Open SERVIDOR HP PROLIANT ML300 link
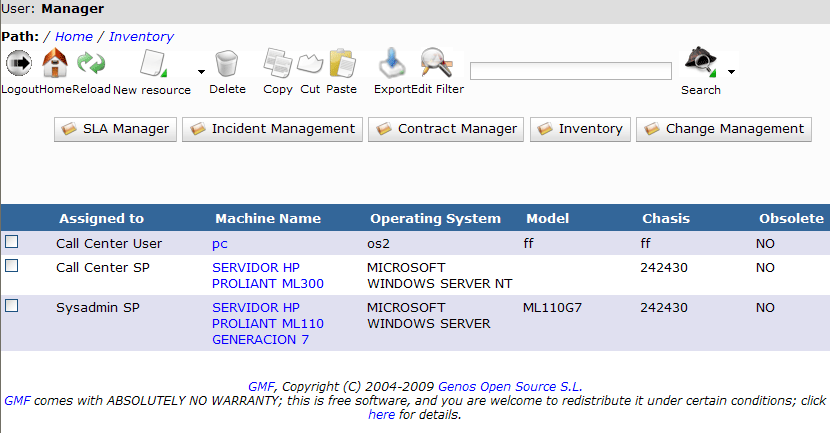The width and height of the screenshot is (830, 433). [268, 276]
